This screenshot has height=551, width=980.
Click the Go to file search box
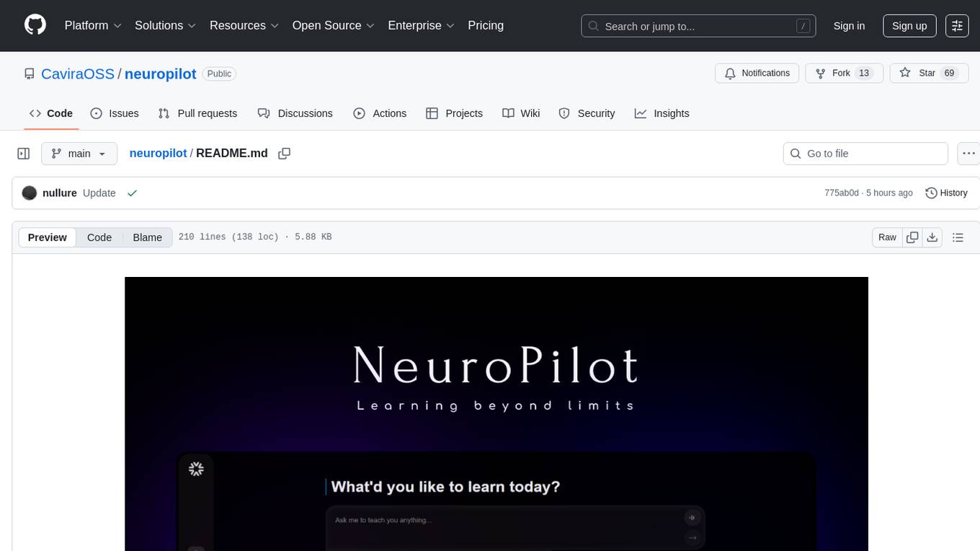click(865, 154)
